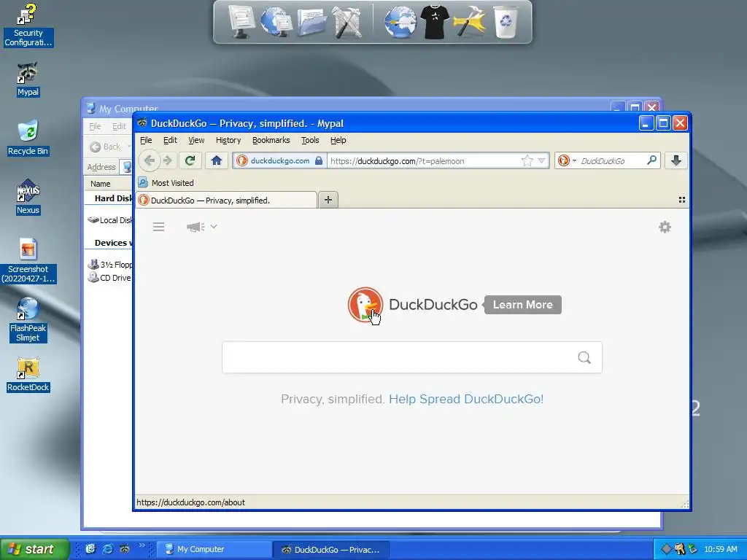The image size is (747, 560).
Task: Select CD Drive in My Computer window
Action: point(109,278)
